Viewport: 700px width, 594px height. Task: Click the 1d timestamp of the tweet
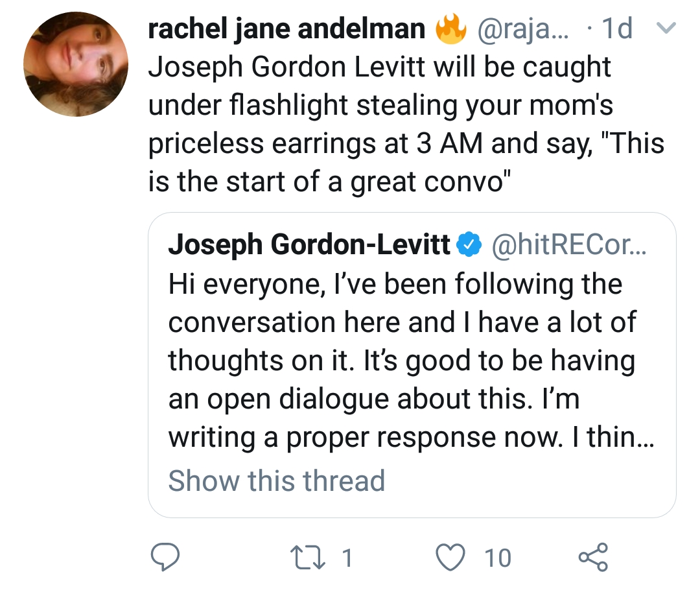(618, 30)
